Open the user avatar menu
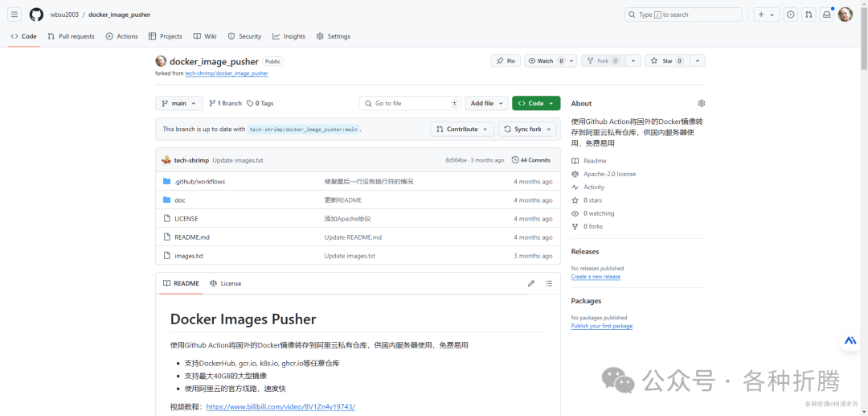 [x=845, y=15]
